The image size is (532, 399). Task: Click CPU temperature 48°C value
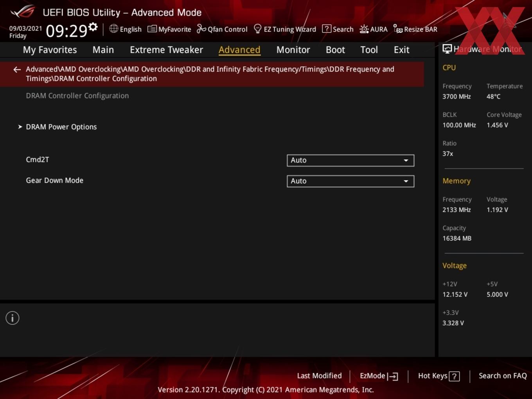click(x=493, y=97)
